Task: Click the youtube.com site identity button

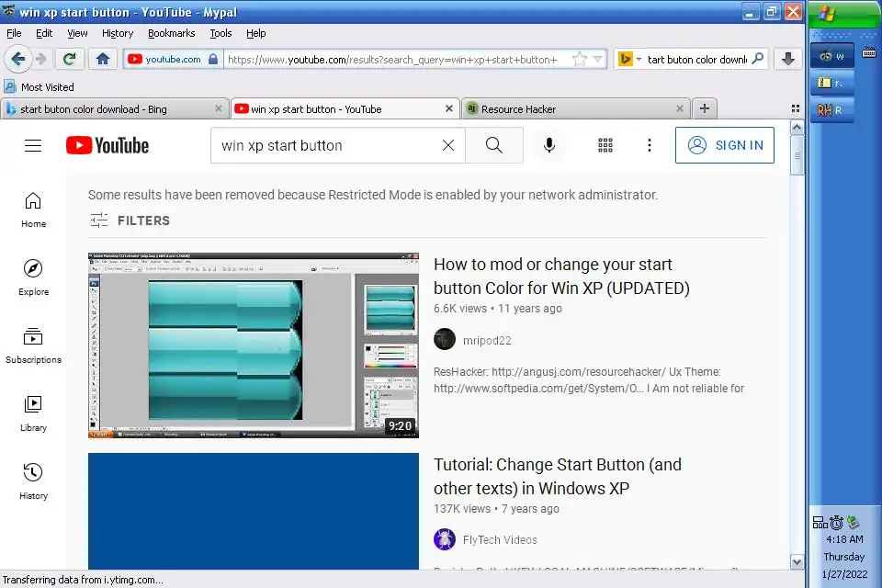Action: point(173,59)
